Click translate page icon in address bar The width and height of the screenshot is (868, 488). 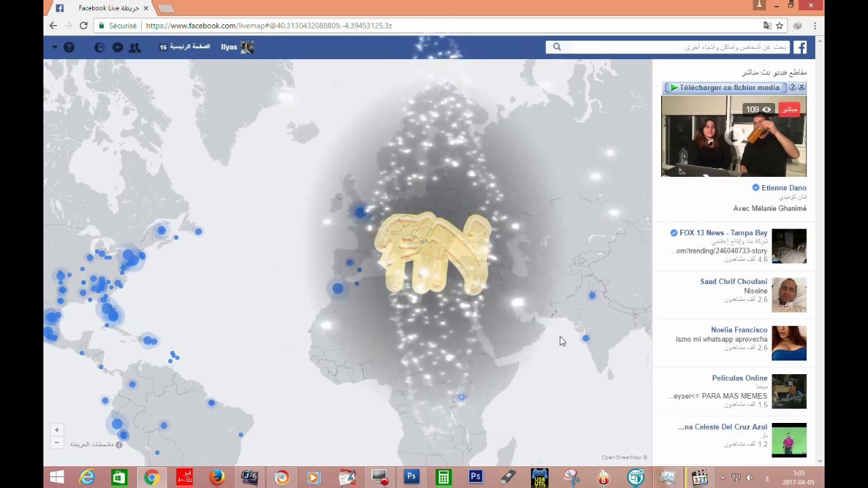coord(767,26)
